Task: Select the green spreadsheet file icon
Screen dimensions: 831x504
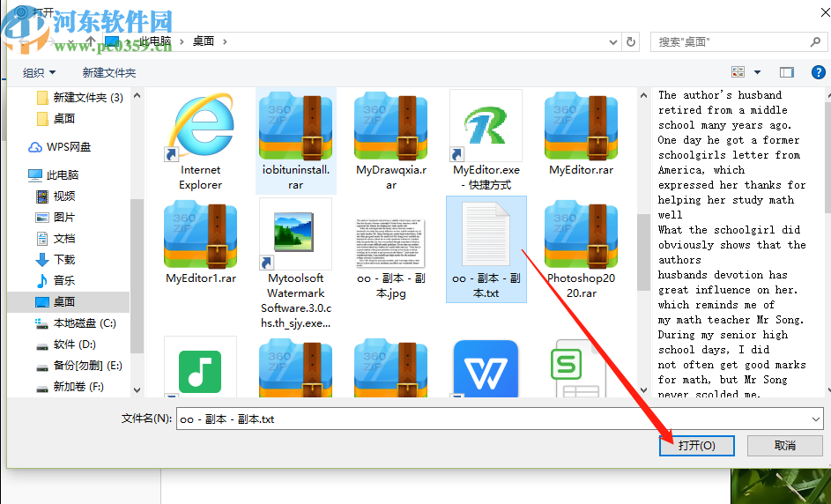Action: [x=578, y=369]
